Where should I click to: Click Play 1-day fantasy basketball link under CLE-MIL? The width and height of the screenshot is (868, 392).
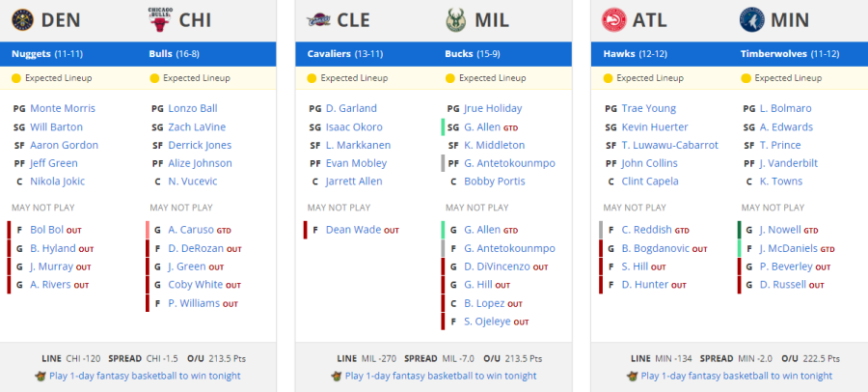point(441,376)
